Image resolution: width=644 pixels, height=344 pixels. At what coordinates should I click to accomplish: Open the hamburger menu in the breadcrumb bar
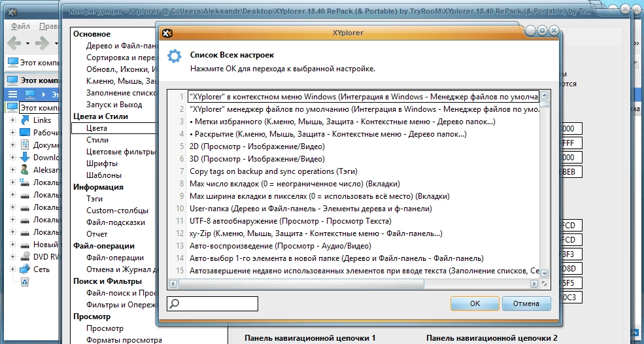coord(12,95)
